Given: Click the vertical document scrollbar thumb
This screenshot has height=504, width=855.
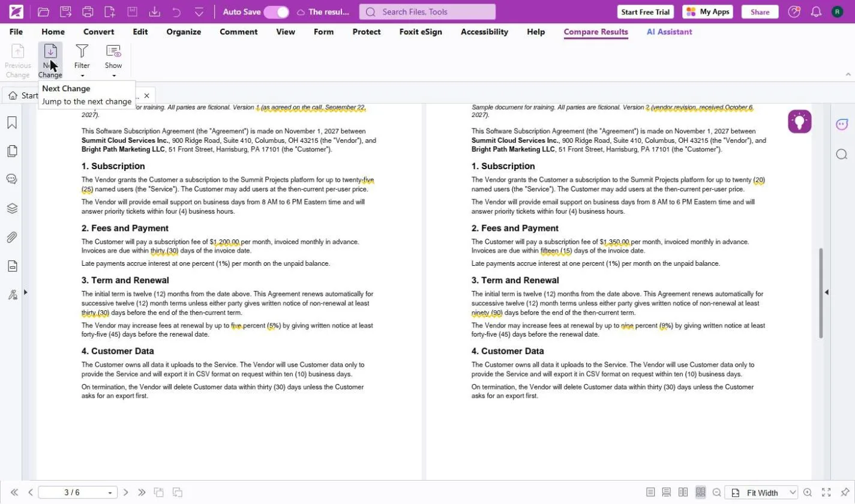Looking at the screenshot, I should point(821,293).
